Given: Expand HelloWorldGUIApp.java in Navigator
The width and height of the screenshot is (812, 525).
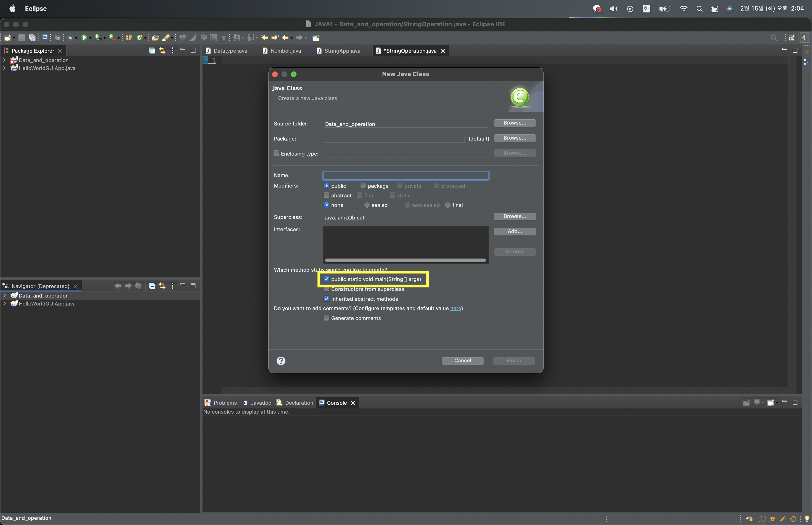Looking at the screenshot, I should tap(4, 303).
